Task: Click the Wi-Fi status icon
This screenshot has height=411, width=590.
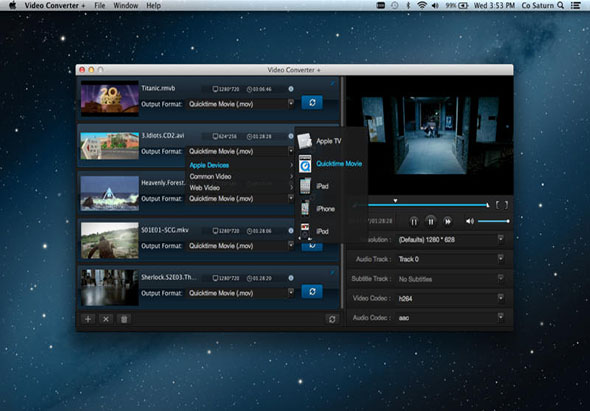Action: click(422, 5)
